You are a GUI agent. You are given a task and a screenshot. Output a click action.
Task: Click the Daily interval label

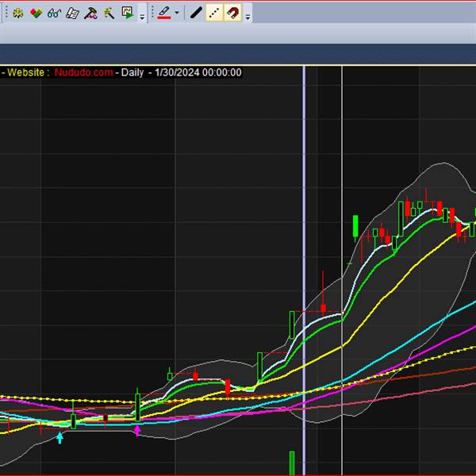click(x=132, y=72)
